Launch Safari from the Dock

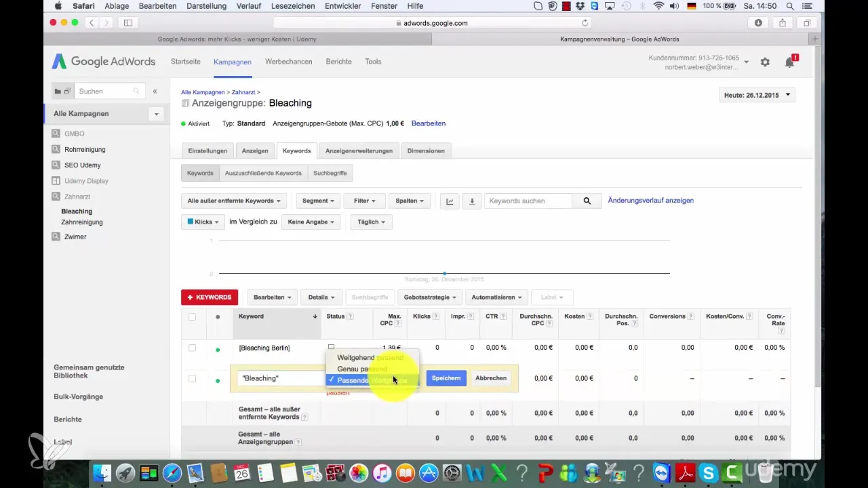tap(172, 472)
